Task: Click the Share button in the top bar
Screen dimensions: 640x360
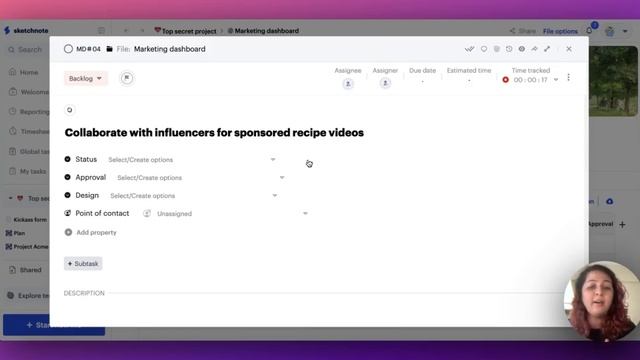Action: (x=523, y=31)
